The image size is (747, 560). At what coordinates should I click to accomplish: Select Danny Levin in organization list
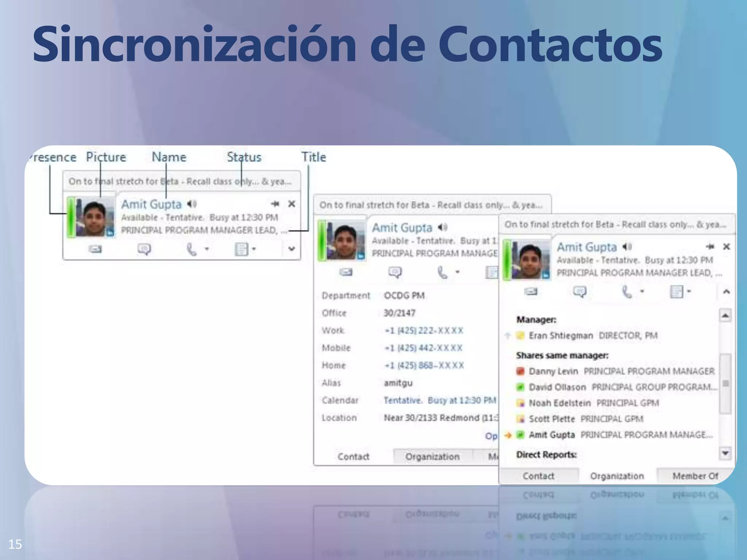click(x=616, y=371)
